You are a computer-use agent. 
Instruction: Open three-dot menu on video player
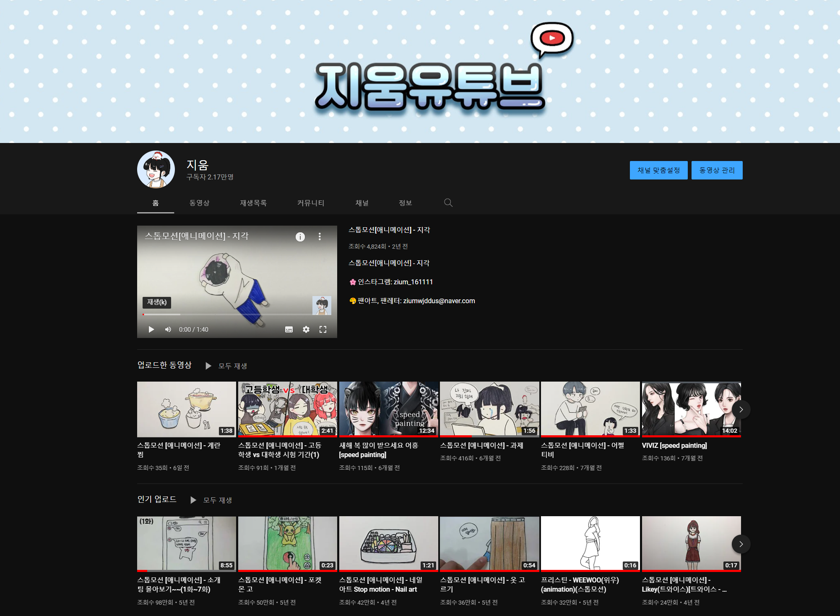320,237
